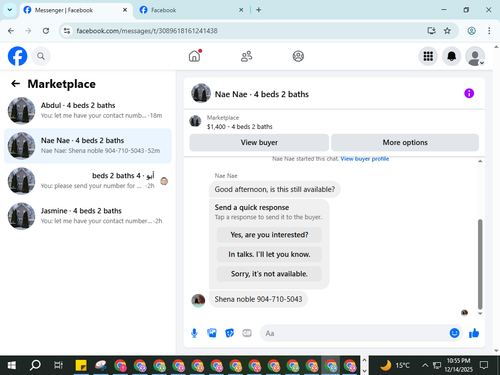Close the Messenger | Facebook tab
The height and width of the screenshot is (375, 500).
[125, 10]
